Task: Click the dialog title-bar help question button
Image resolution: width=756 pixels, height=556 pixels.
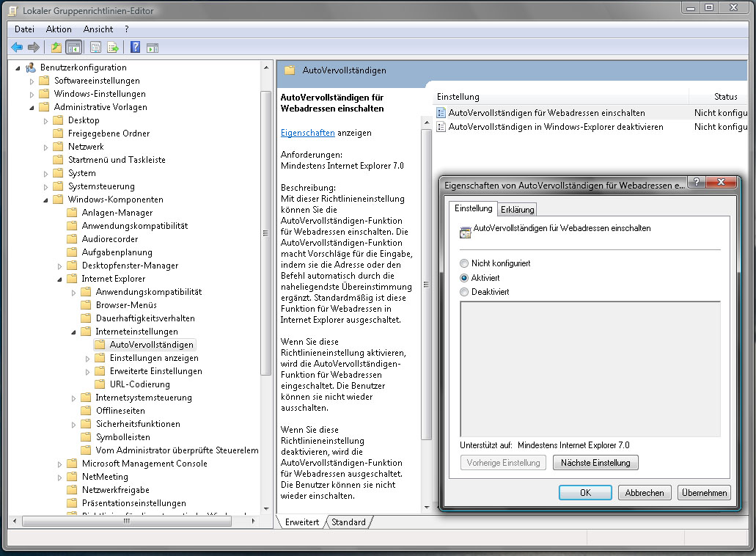Action: [x=696, y=182]
